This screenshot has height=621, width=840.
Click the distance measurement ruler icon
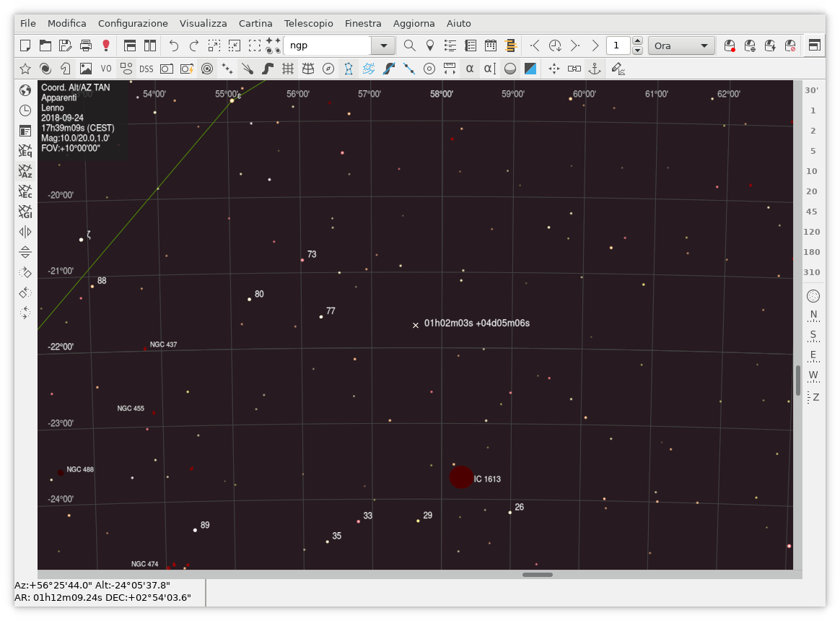point(450,69)
